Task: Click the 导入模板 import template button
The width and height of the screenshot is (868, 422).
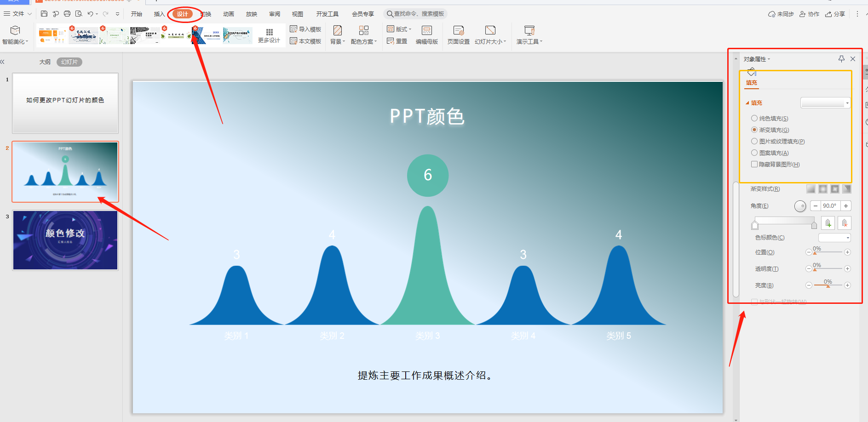Action: [x=306, y=29]
